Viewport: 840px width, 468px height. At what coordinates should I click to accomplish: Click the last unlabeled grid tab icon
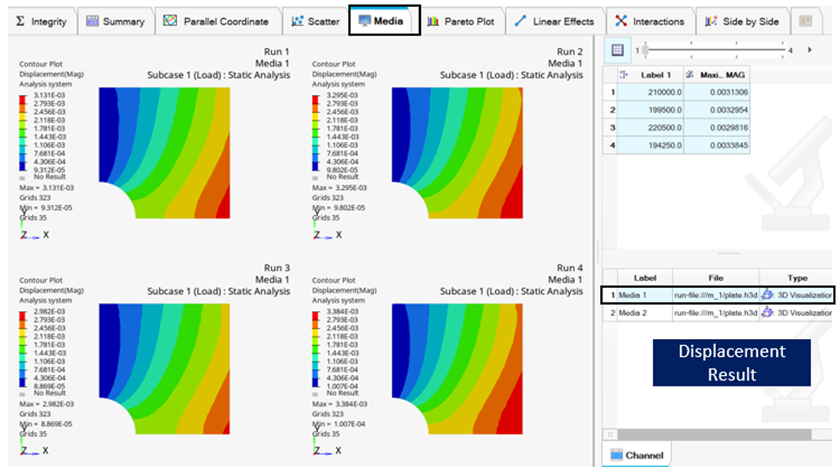805,21
